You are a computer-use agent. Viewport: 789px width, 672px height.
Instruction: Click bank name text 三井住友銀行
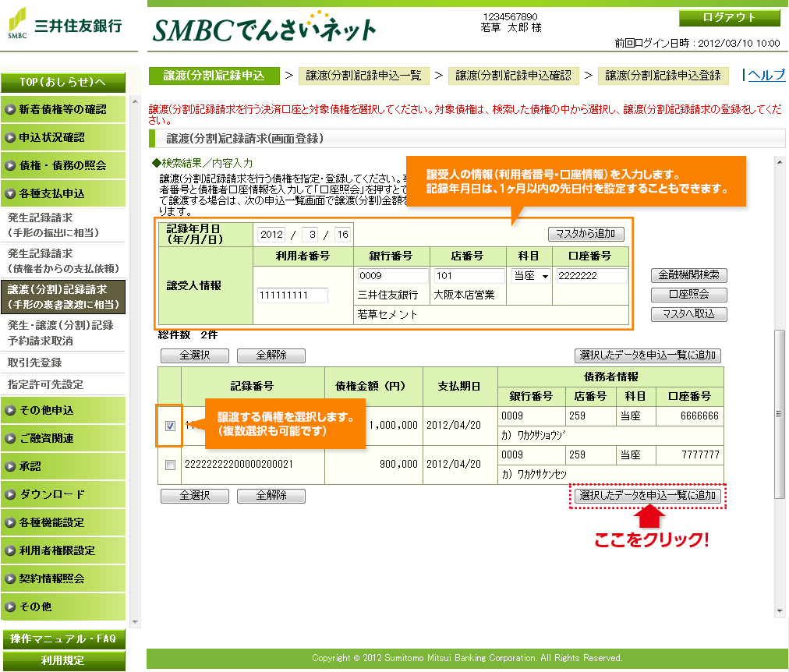pos(388,295)
